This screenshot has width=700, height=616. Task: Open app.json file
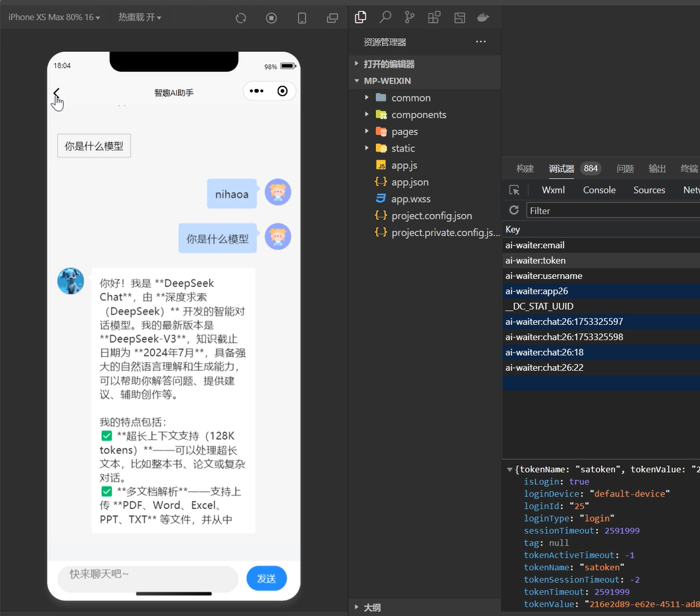pyautogui.click(x=410, y=182)
